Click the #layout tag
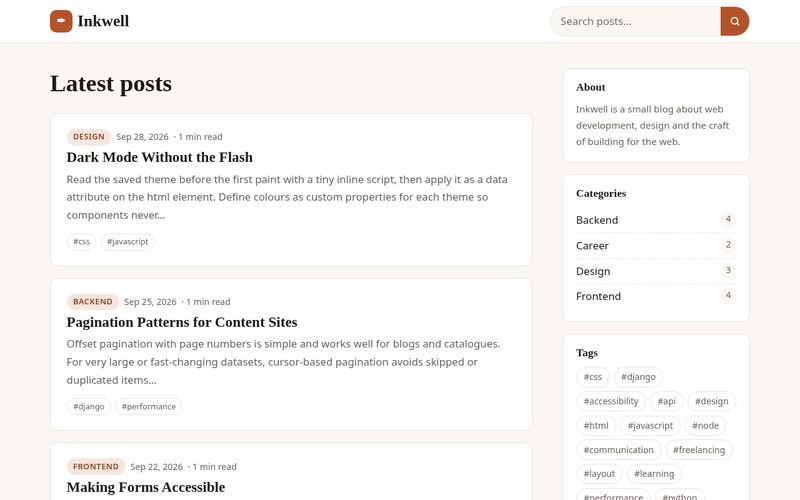Image resolution: width=800 pixels, height=500 pixels. [599, 473]
